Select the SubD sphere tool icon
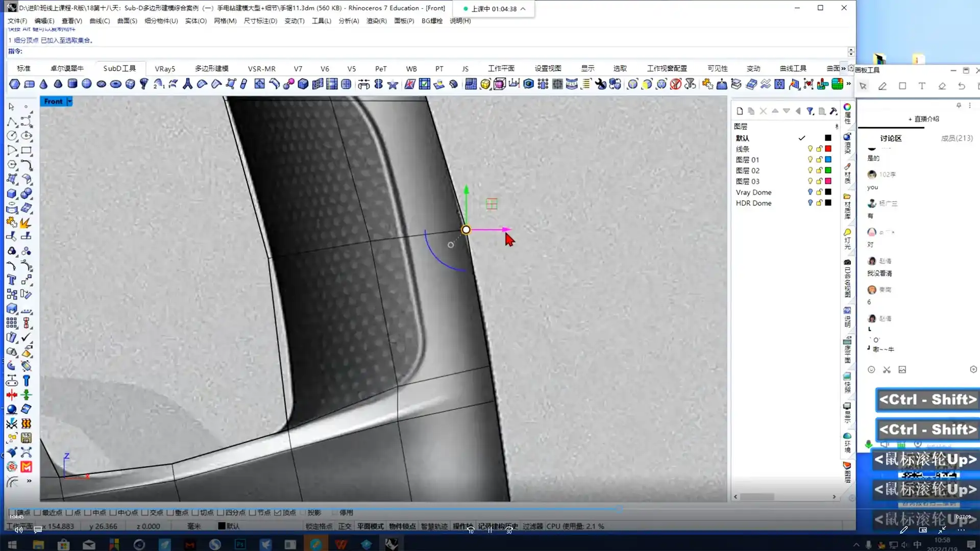The width and height of the screenshot is (980, 551). [x=87, y=84]
